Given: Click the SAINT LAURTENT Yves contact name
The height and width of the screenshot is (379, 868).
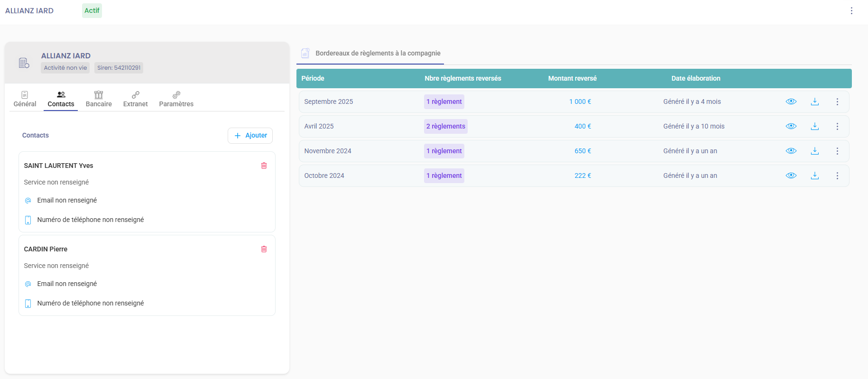Looking at the screenshot, I should coord(58,166).
